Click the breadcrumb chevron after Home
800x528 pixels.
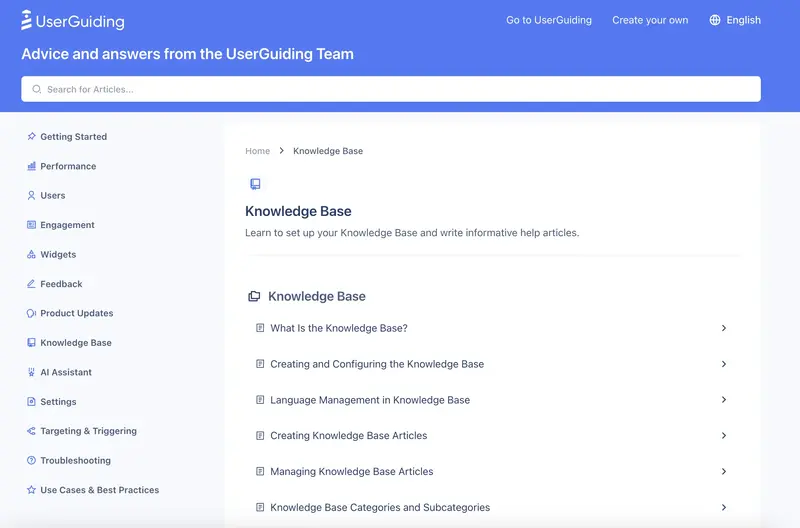[x=281, y=150]
